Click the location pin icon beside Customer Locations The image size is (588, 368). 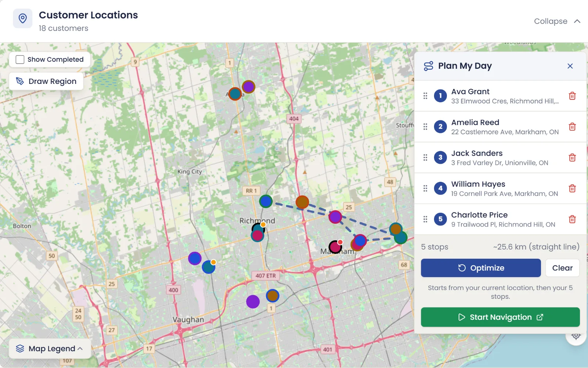[23, 18]
